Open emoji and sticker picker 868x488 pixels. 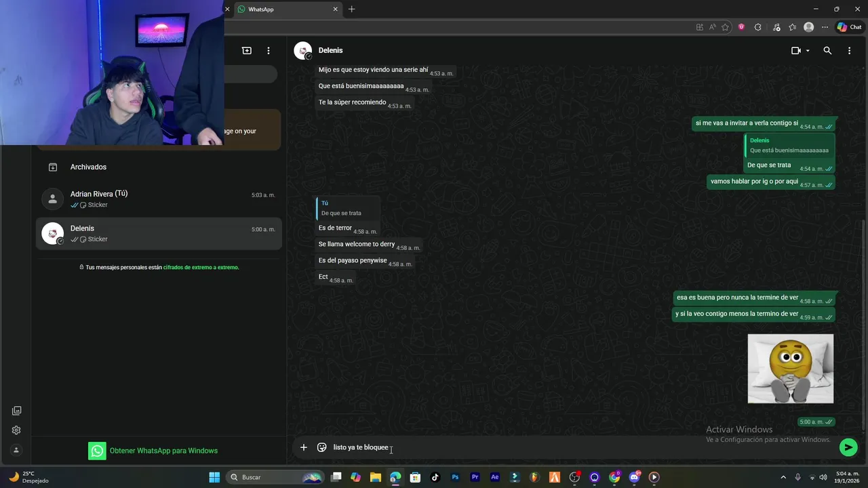(322, 447)
